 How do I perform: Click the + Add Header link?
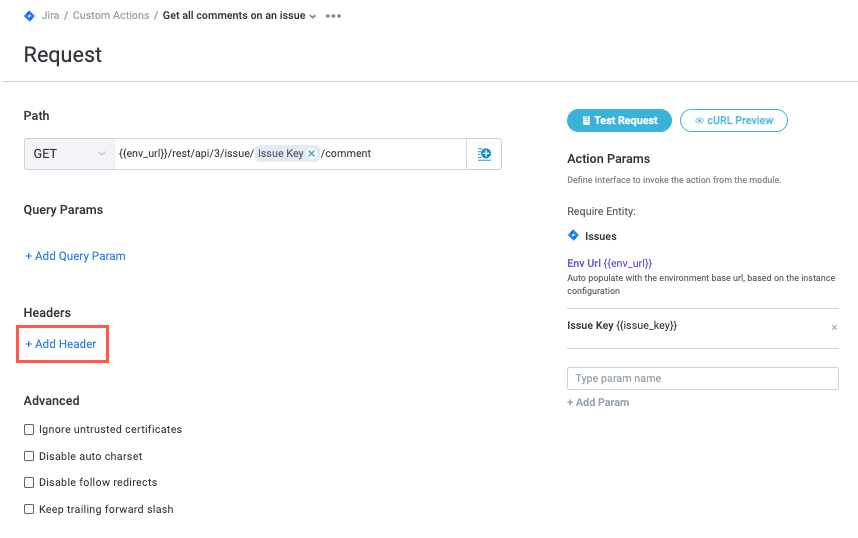[x=61, y=344]
